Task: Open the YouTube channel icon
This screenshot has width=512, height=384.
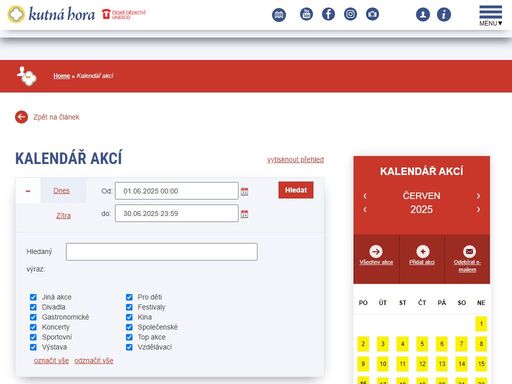Action: tap(306, 14)
